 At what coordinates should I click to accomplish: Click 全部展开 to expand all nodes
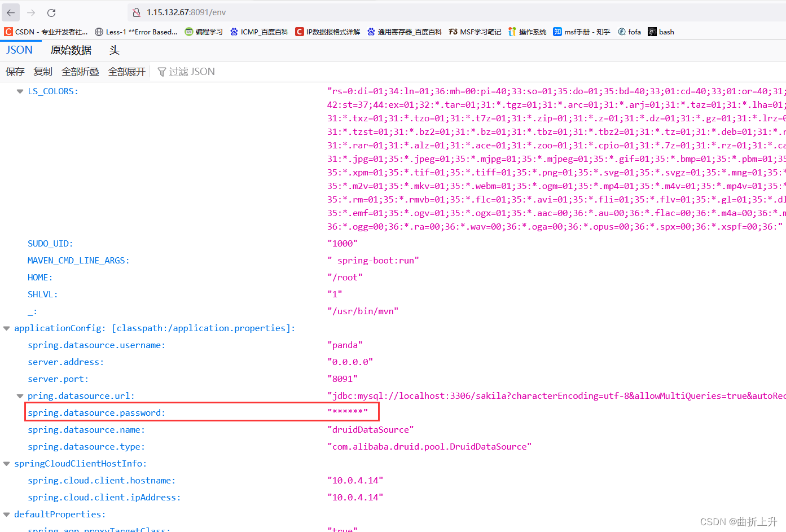coord(127,72)
